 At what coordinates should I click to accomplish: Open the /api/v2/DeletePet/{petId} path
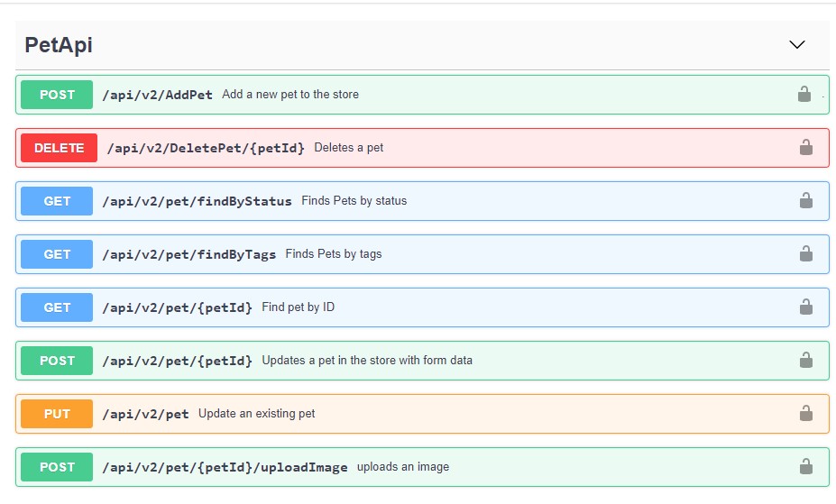tap(206, 148)
